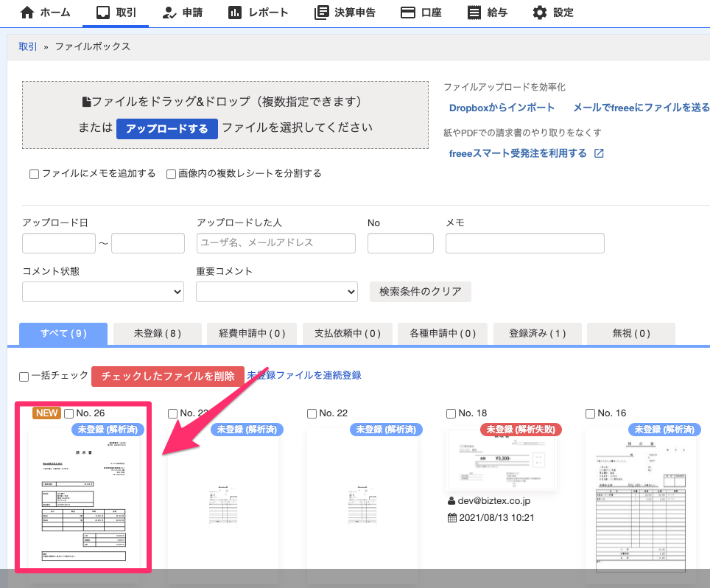The height and width of the screenshot is (588, 710).
Task: Enable ファイルにメモを追加する checkbox
Action: (x=34, y=174)
